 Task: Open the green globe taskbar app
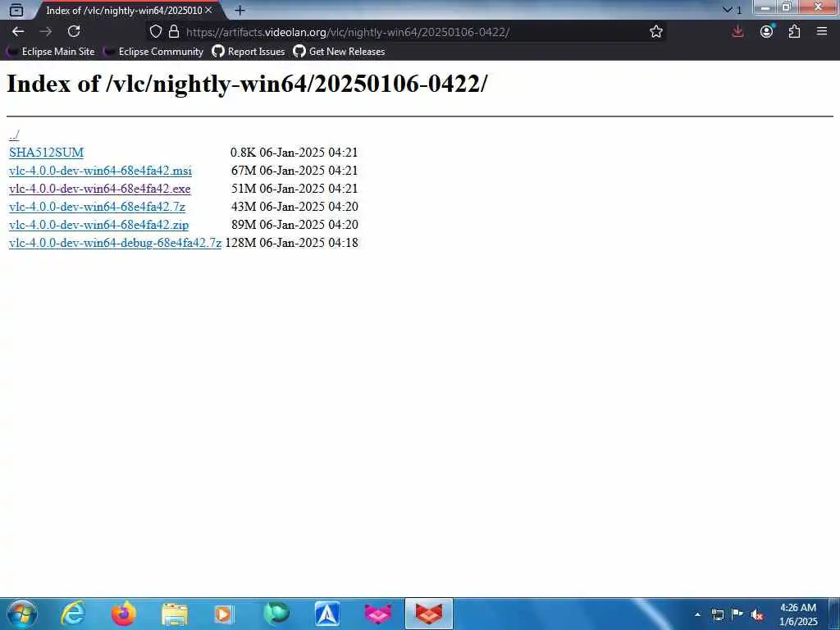(x=276, y=614)
